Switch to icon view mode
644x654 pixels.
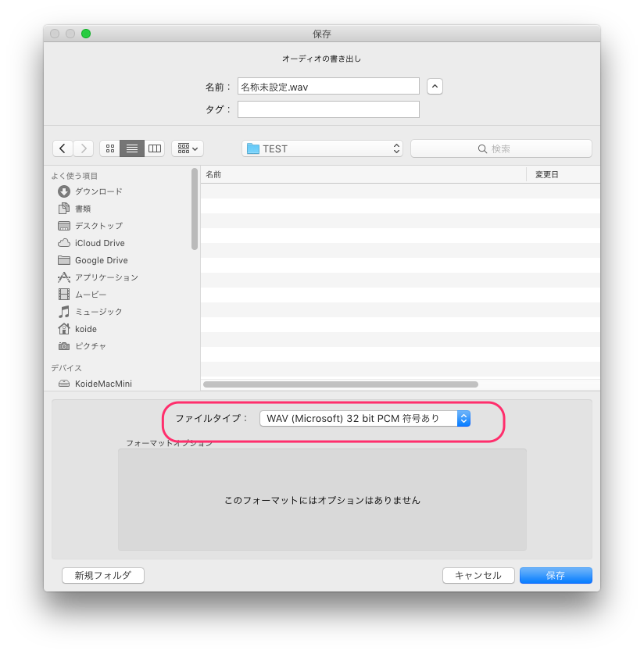pyautogui.click(x=109, y=148)
